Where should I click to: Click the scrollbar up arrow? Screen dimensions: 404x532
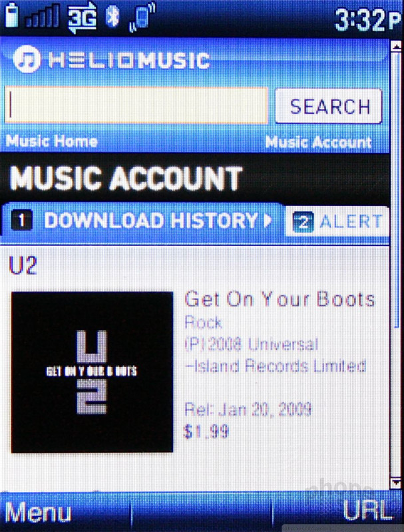coord(396,47)
